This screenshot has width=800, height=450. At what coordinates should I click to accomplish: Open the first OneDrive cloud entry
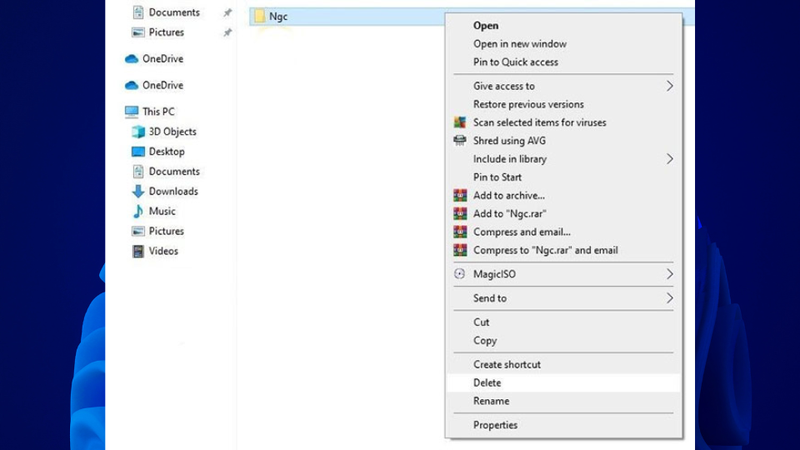pyautogui.click(x=154, y=59)
